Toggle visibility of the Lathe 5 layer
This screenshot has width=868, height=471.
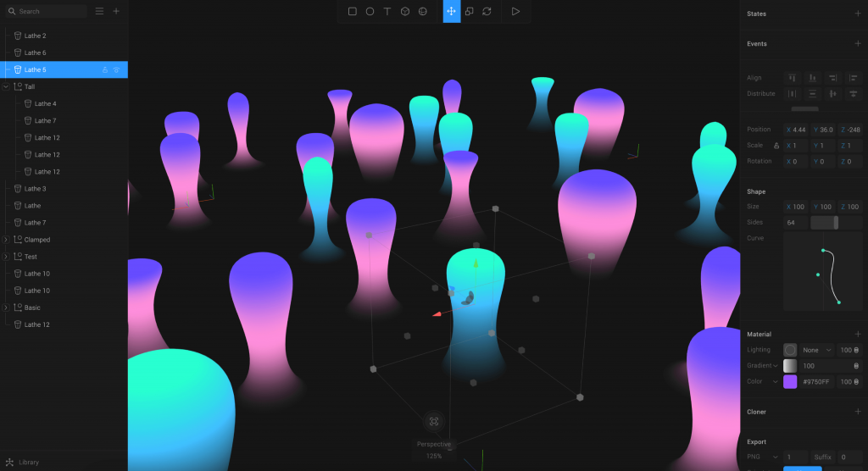(117, 69)
